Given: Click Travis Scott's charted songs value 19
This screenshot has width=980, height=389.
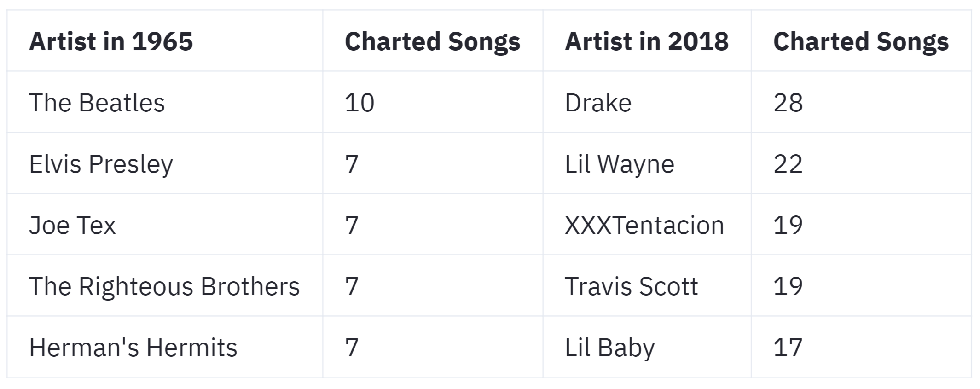Looking at the screenshot, I should (788, 286).
